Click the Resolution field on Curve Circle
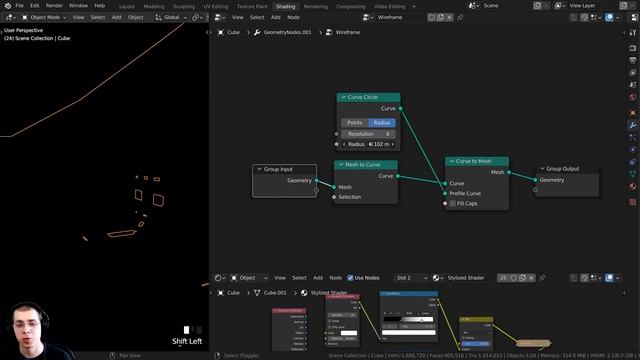640x360 pixels. pyautogui.click(x=369, y=134)
